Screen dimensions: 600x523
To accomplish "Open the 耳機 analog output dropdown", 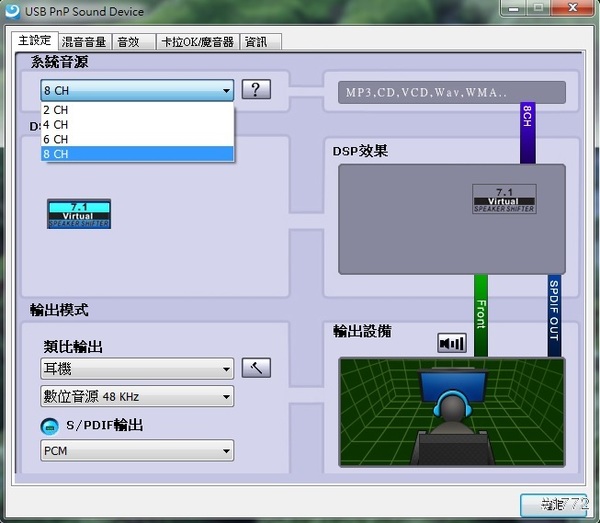I will point(137,369).
